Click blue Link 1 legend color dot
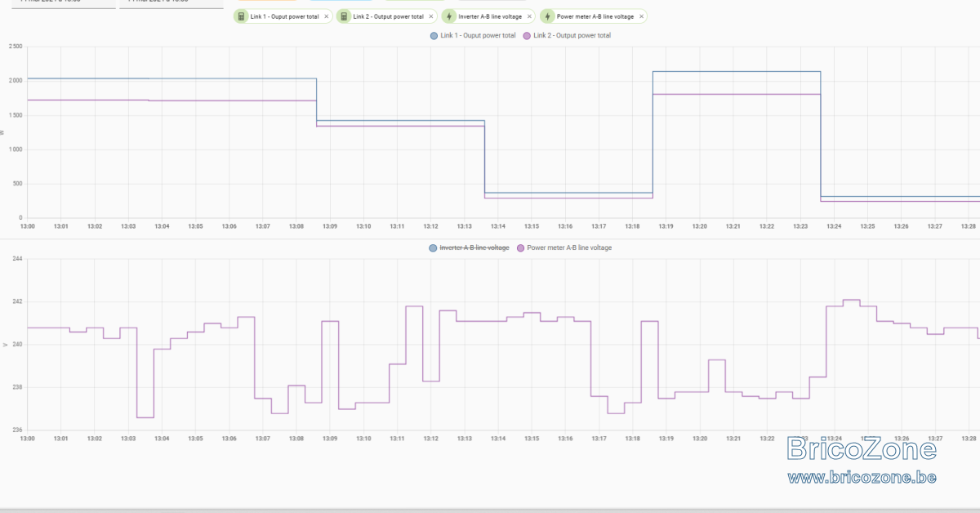 pyautogui.click(x=434, y=35)
